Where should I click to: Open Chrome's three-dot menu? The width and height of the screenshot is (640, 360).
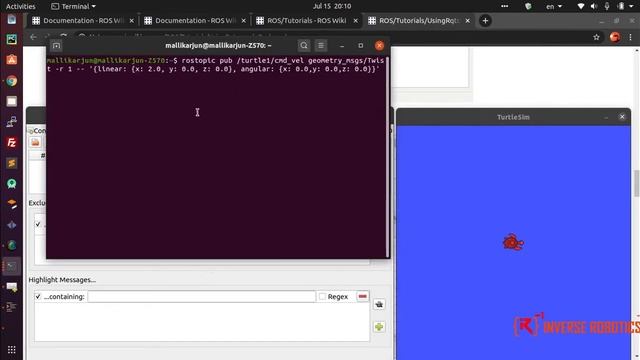[631, 37]
